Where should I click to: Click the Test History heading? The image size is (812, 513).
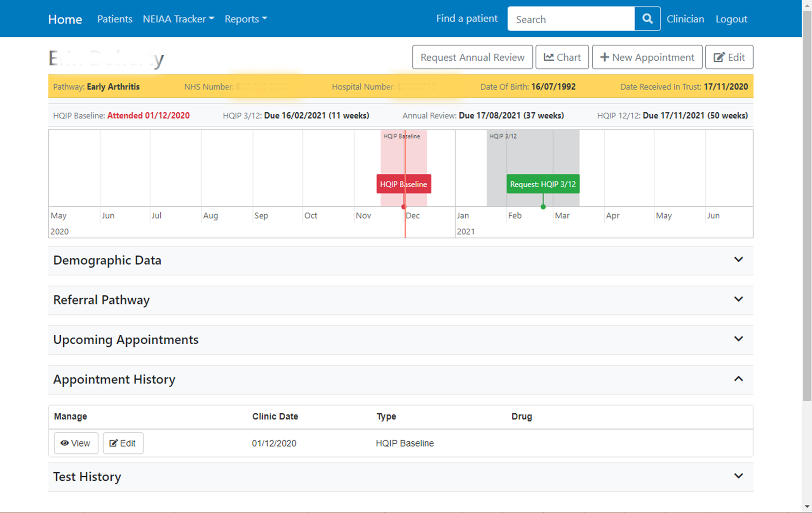pyautogui.click(x=87, y=477)
